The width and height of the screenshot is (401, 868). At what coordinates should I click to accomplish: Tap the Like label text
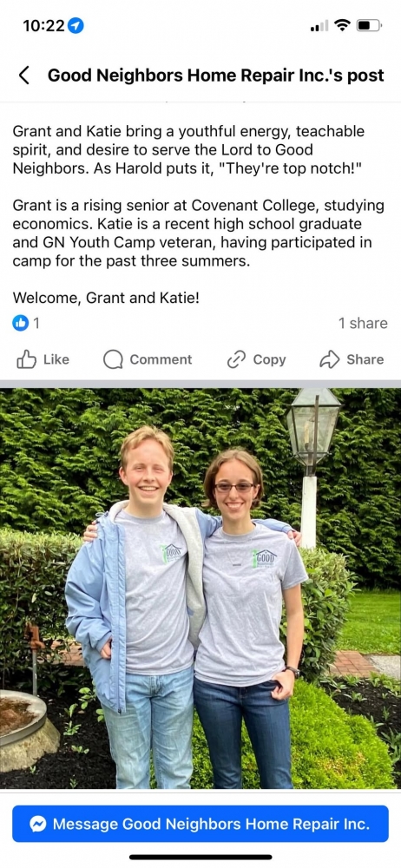point(56,360)
